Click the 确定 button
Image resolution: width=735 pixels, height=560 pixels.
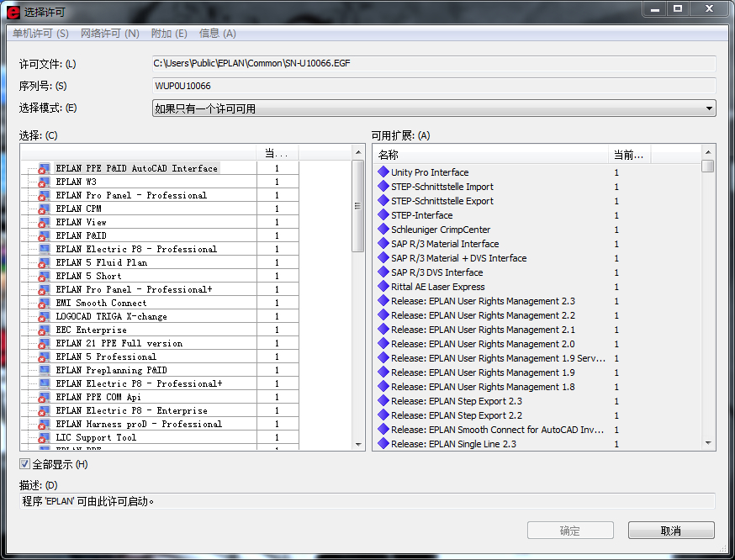click(x=570, y=531)
